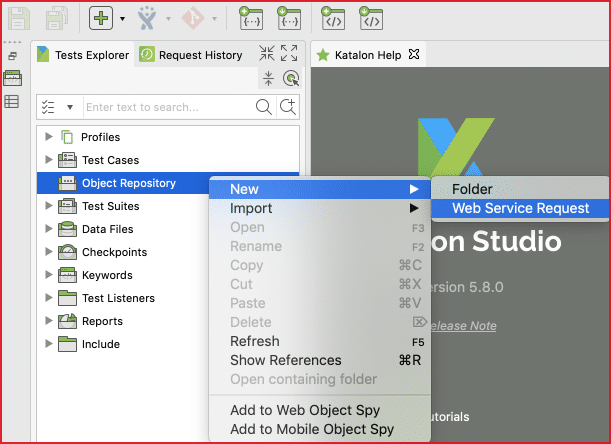Image resolution: width=611 pixels, height=444 pixels.
Task: Maximize the Tests Explorer panel
Action: click(x=289, y=53)
